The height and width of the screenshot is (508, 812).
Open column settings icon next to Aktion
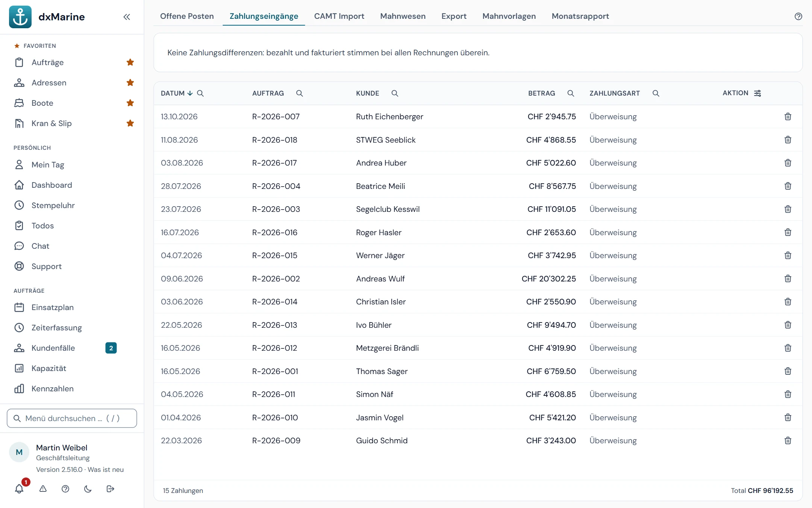[757, 93]
